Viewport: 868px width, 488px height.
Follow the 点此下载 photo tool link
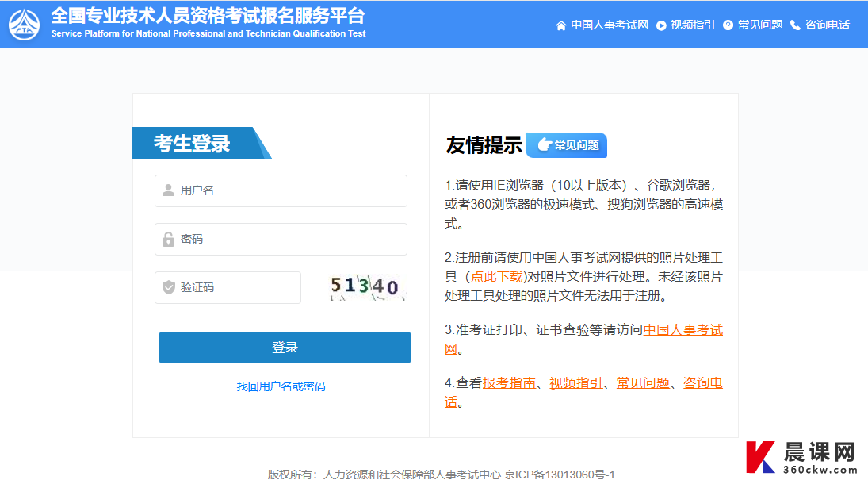tap(496, 277)
